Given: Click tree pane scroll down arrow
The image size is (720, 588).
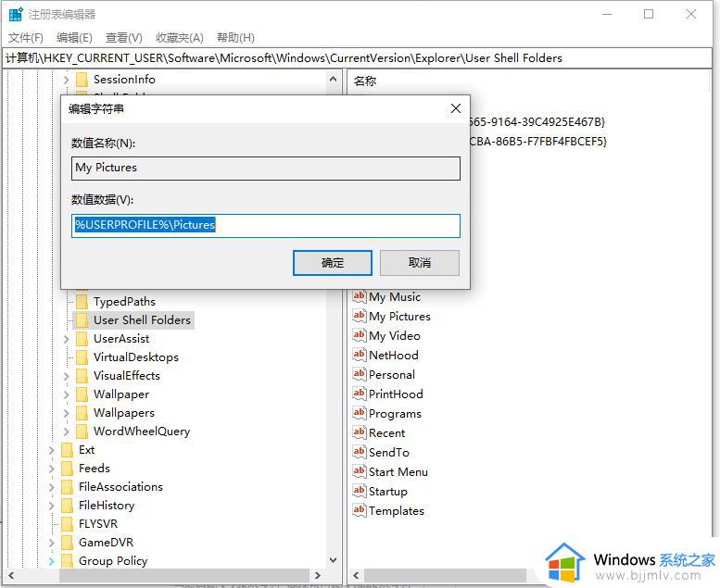Looking at the screenshot, I should click(x=334, y=560).
